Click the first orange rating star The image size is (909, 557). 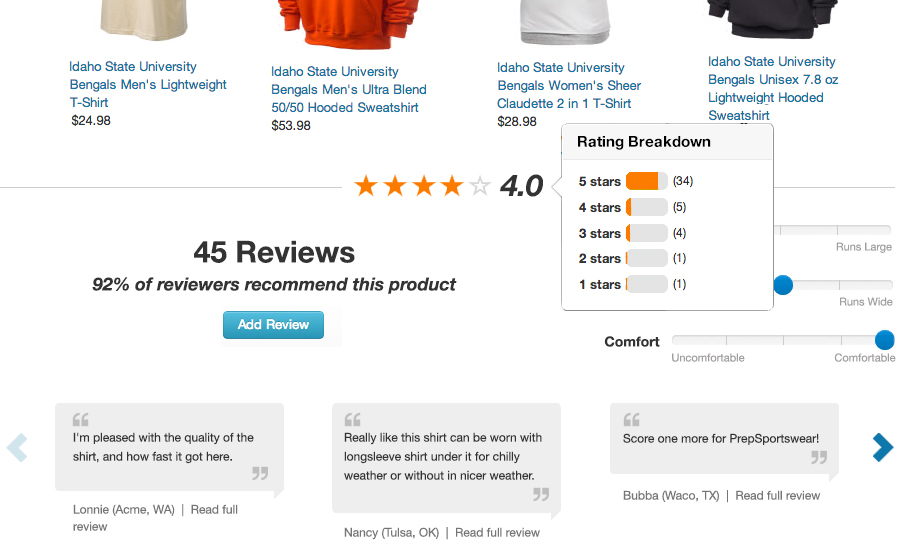[366, 186]
